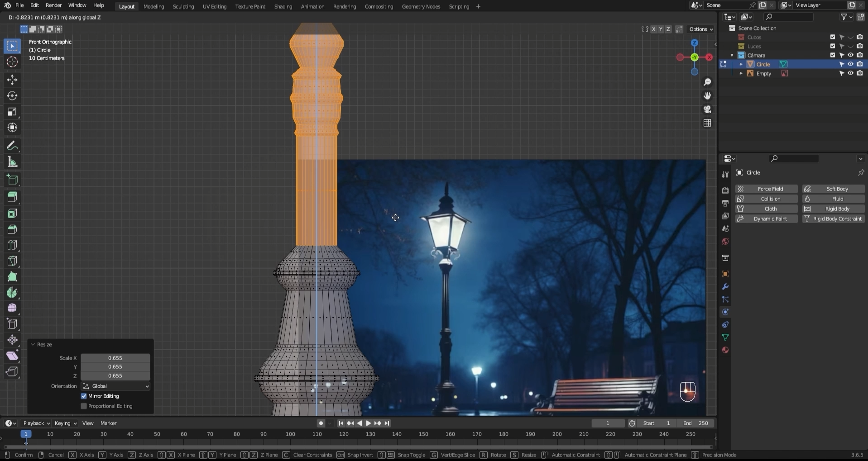868x461 pixels.
Task: Pick the Loop Cut tool
Action: pyautogui.click(x=12, y=245)
